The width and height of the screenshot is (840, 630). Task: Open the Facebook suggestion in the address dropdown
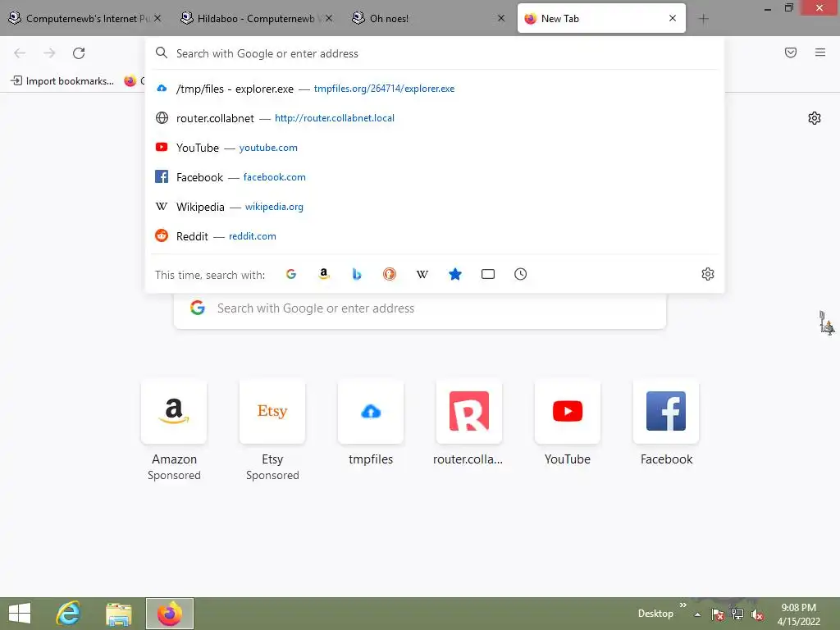pyautogui.click(x=434, y=177)
